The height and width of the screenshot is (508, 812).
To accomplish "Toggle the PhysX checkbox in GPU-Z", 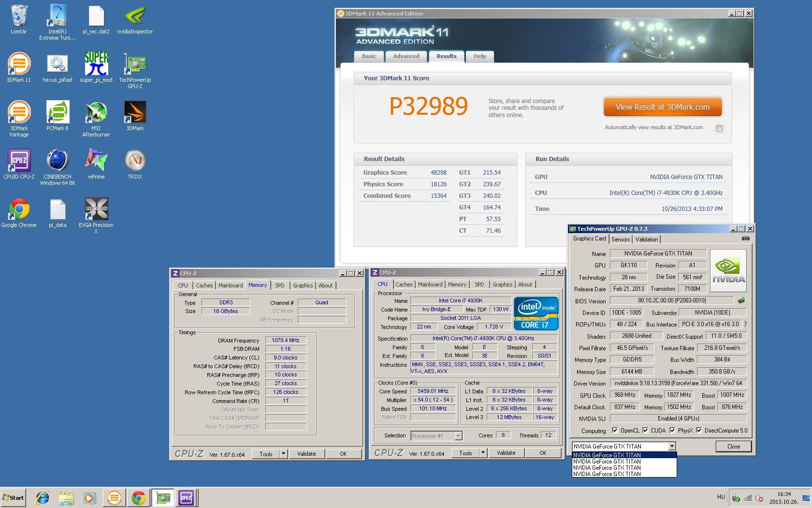I will (672, 430).
